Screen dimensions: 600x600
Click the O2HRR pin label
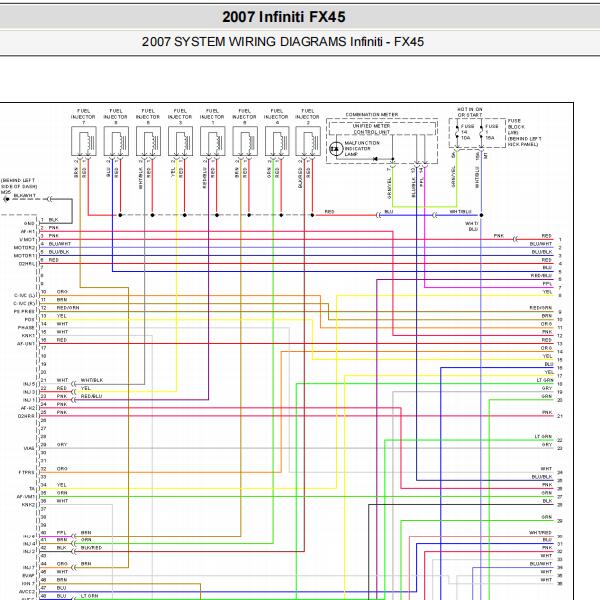point(26,416)
